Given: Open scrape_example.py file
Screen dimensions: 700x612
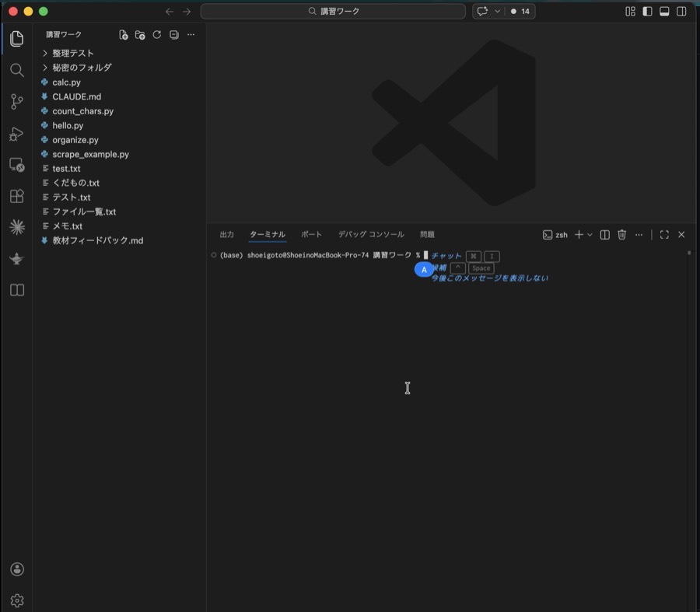Looking at the screenshot, I should coord(119,154).
